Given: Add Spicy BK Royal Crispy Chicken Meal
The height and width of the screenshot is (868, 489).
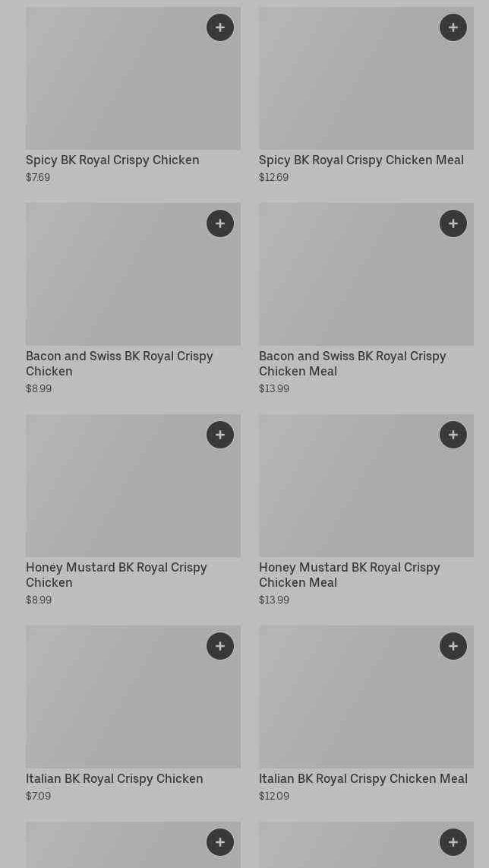Looking at the screenshot, I should click(x=453, y=27).
